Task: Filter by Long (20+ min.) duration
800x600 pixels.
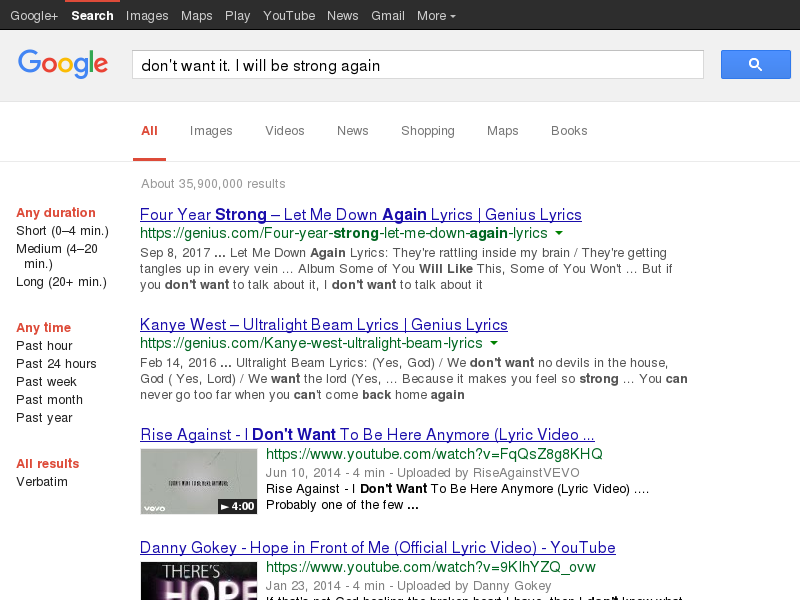Action: pyautogui.click(x=61, y=282)
